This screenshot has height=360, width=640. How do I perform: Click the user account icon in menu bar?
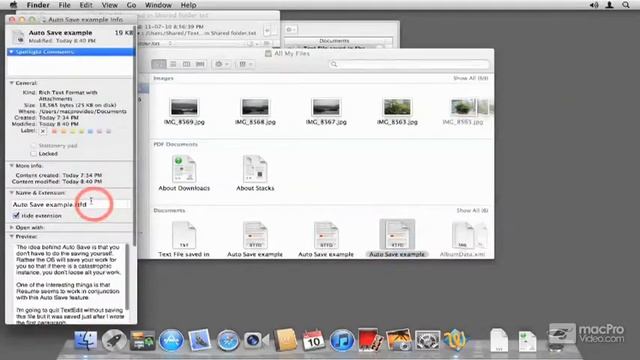click(x=609, y=5)
